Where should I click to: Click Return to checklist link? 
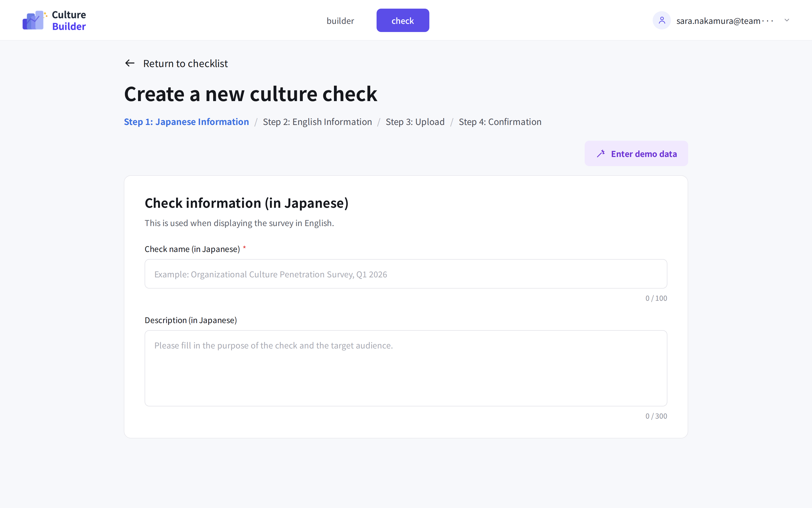185,63
